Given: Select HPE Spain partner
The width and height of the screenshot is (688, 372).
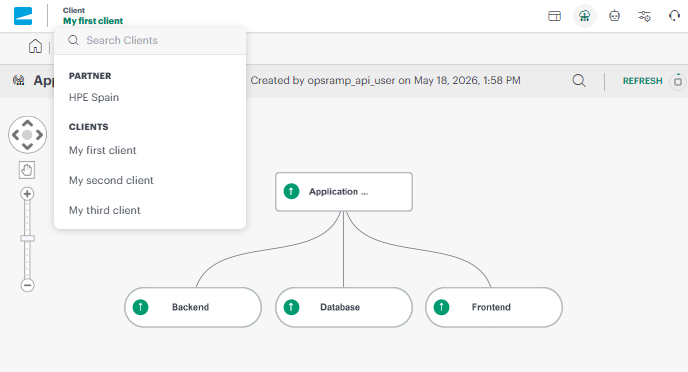Looking at the screenshot, I should pyautogui.click(x=94, y=97).
